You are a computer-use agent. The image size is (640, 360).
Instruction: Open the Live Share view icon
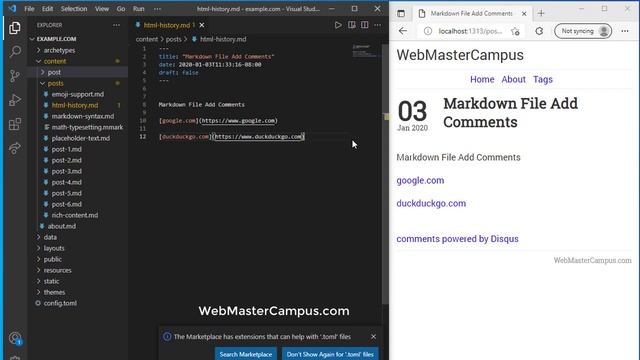tap(15, 148)
